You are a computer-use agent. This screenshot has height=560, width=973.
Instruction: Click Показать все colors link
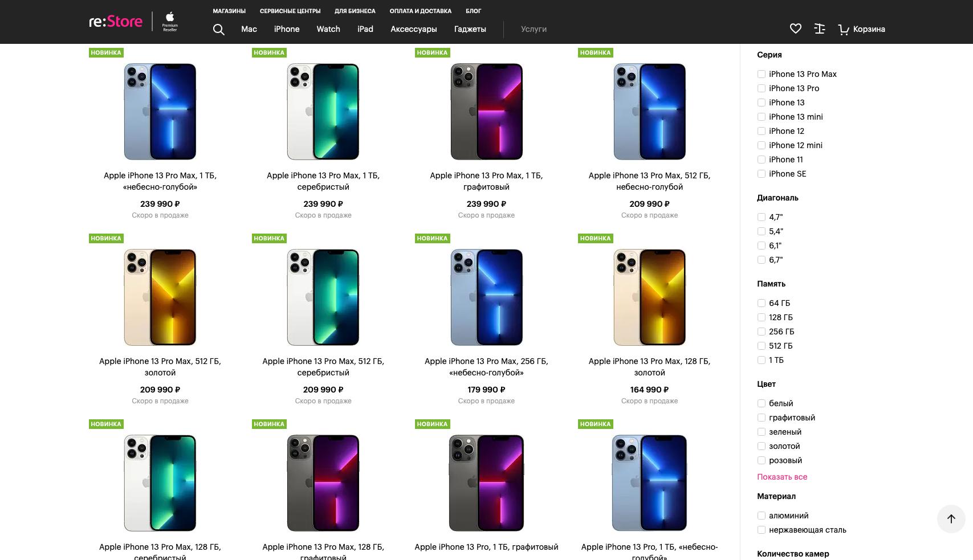click(782, 477)
